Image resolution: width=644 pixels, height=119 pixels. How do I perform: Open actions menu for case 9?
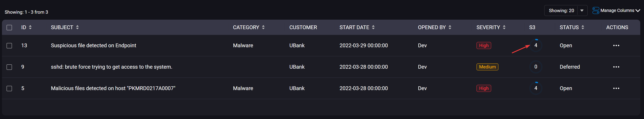(616, 67)
